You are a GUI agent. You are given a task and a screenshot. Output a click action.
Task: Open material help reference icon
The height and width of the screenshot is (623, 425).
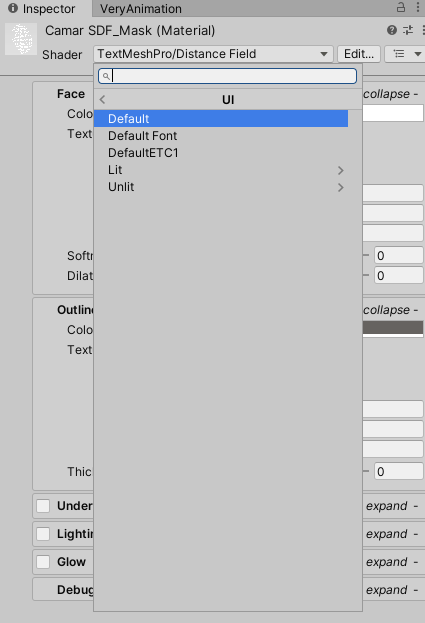pos(392,30)
